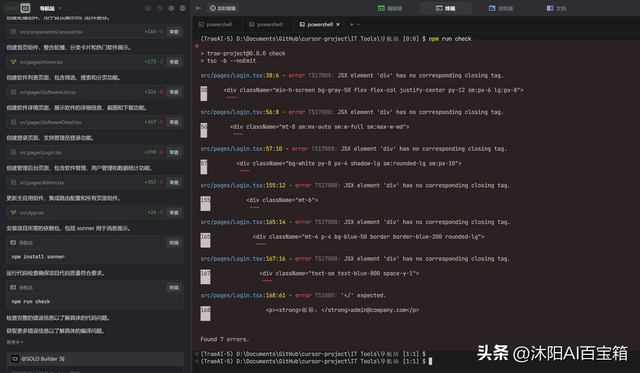Click the Carousel.tsx file icon
Viewport: 640px width, 373px height.
(13, 31)
